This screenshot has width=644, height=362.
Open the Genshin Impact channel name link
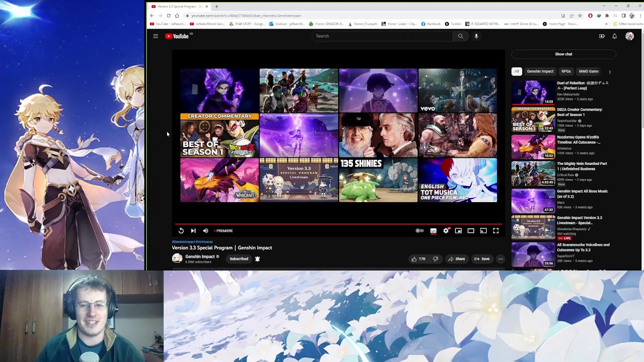pyautogui.click(x=200, y=256)
